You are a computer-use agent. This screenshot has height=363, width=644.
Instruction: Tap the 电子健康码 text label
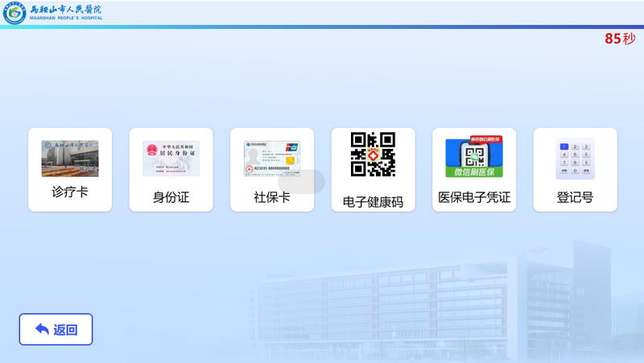373,202
